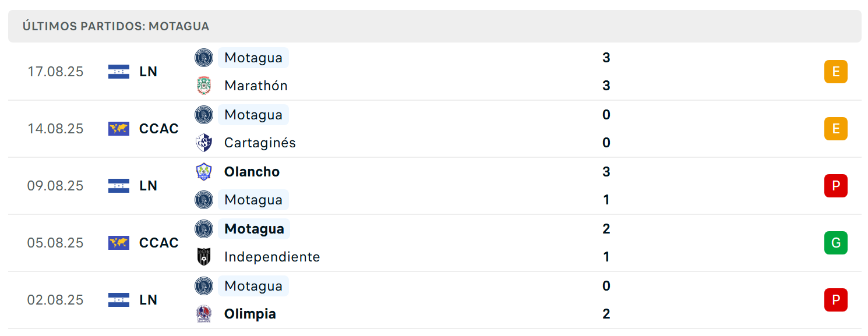Open Cartaginés team name link
This screenshot has height=336, width=868.
[x=260, y=143]
